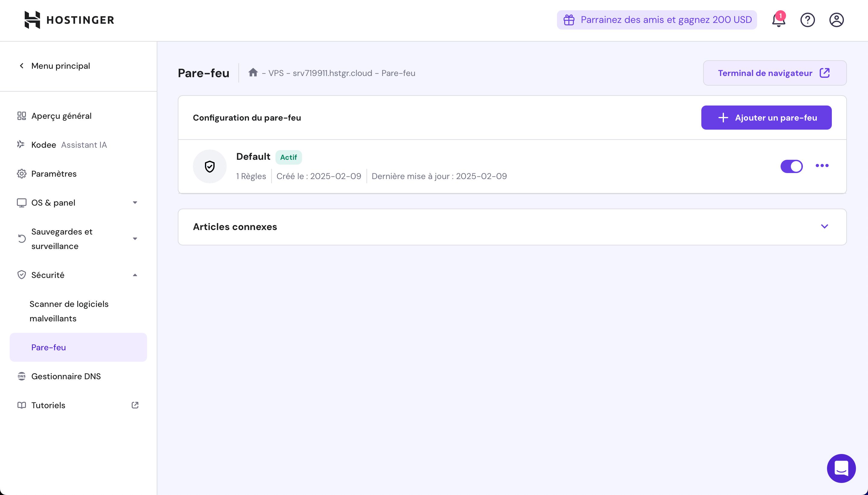Viewport: 868px width, 495px height.
Task: Click Ajouter un pare-feu button
Action: click(x=767, y=118)
